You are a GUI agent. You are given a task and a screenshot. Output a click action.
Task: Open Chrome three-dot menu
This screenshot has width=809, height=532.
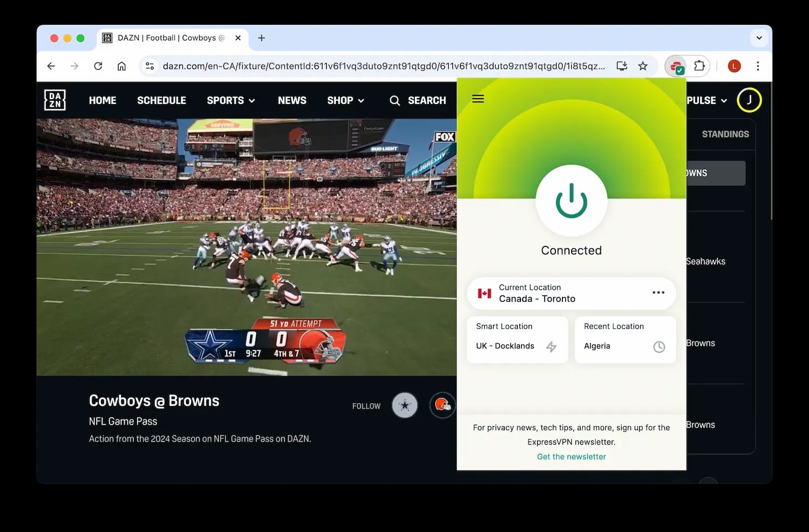758,66
